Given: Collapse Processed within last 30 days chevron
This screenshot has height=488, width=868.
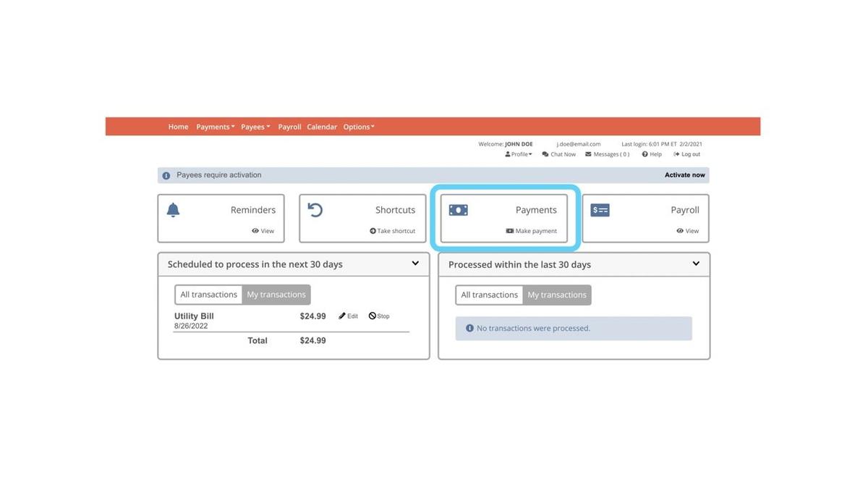Looking at the screenshot, I should 696,264.
